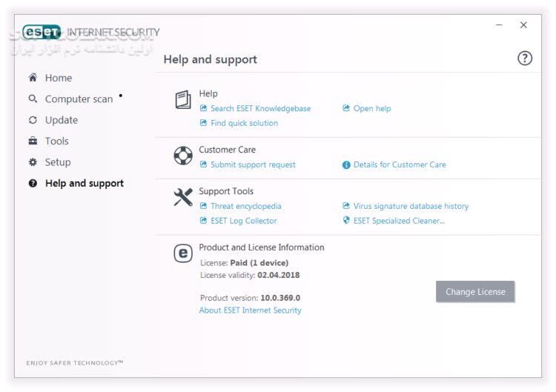Screen dimensions: 556x392
Task: Click Find quick solution link
Action: (244, 123)
